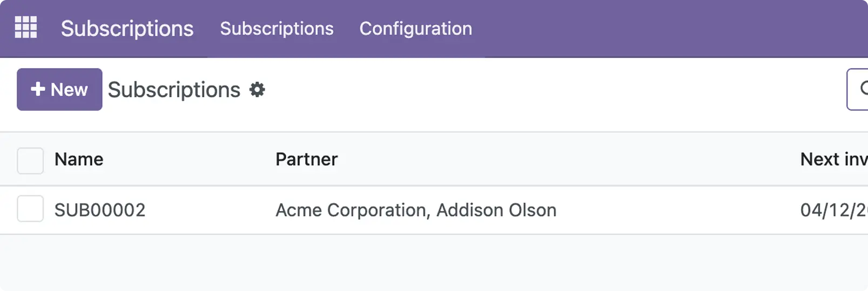Image resolution: width=868 pixels, height=291 pixels.
Task: Click Acme Corporation, Addison Olson partner cell
Action: [x=415, y=210]
